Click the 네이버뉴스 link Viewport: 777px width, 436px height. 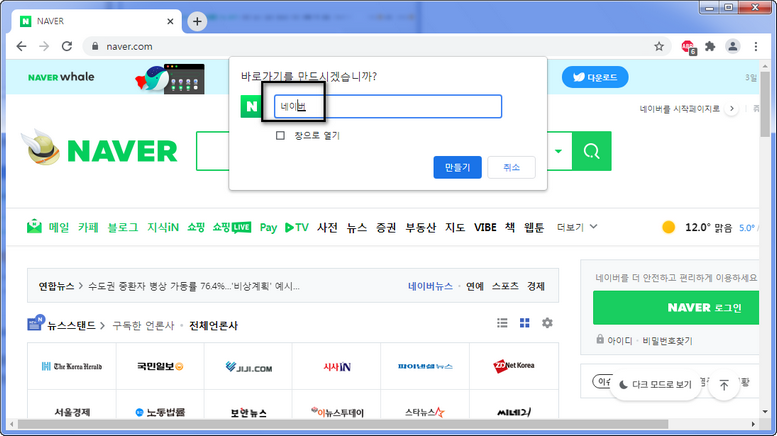coord(430,286)
